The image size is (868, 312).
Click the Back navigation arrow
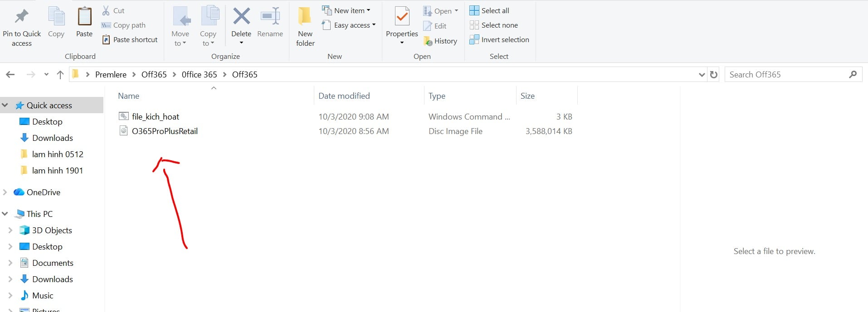pyautogui.click(x=10, y=75)
